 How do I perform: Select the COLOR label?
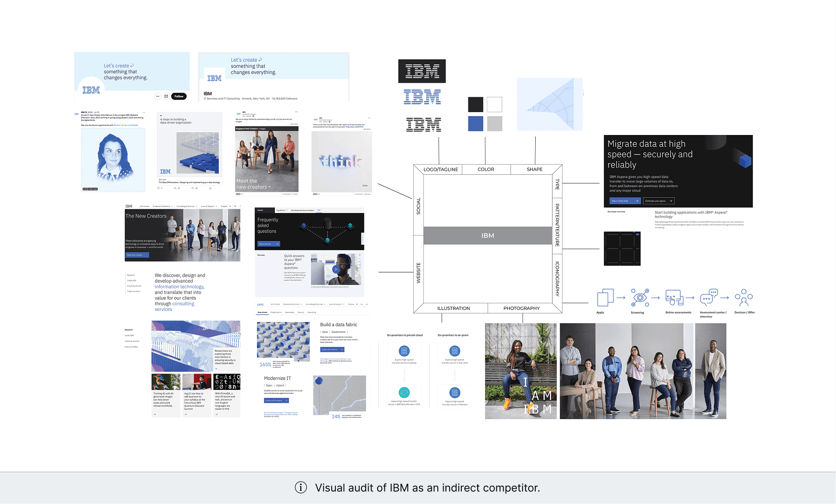[486, 170]
